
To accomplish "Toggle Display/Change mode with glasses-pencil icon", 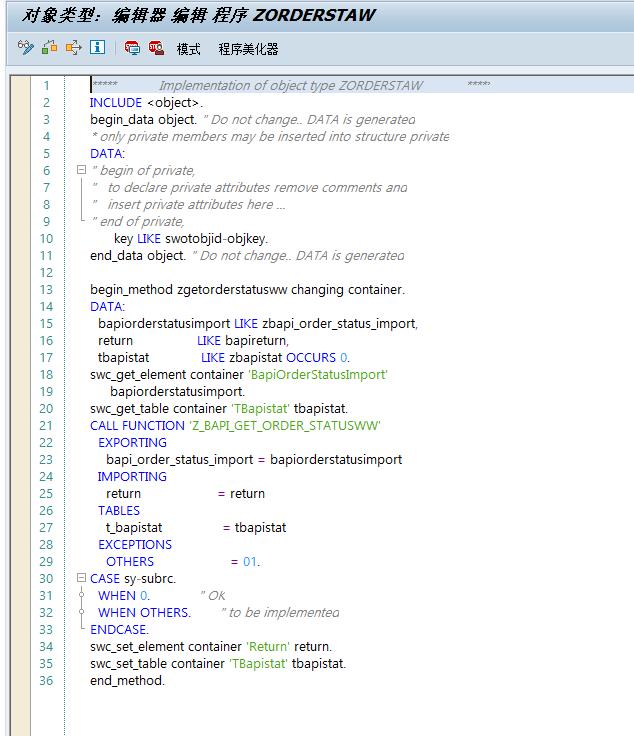I will coord(26,47).
